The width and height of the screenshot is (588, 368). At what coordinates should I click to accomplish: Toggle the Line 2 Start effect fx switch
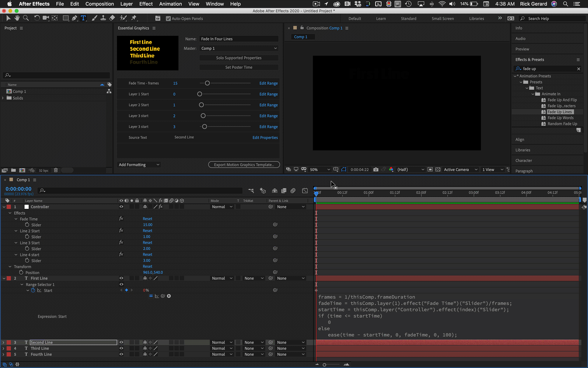coord(121,231)
